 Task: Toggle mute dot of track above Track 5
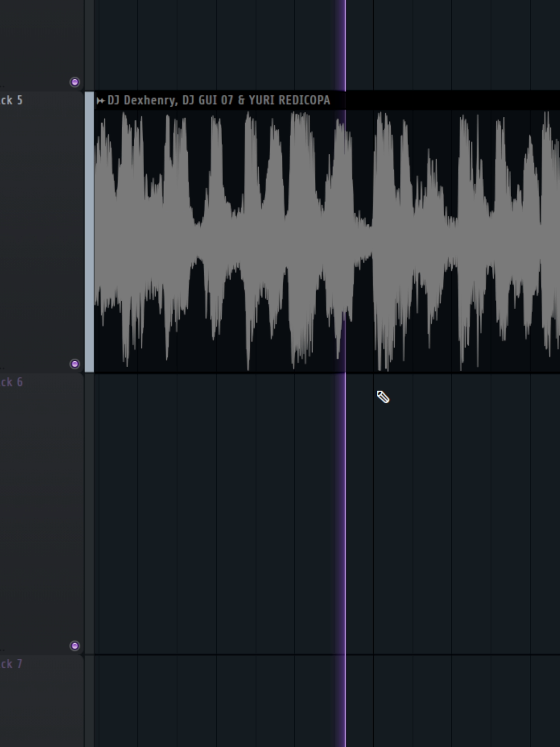(75, 82)
